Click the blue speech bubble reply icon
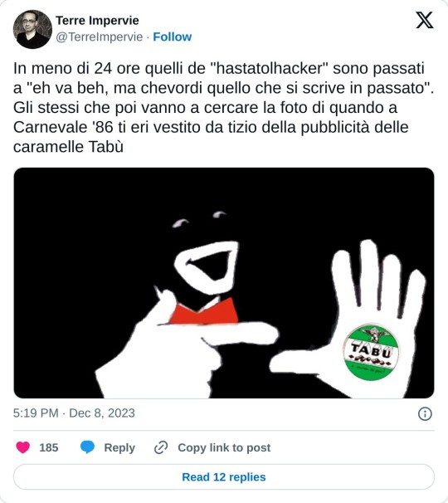This screenshot has height=503, width=448. tap(87, 447)
